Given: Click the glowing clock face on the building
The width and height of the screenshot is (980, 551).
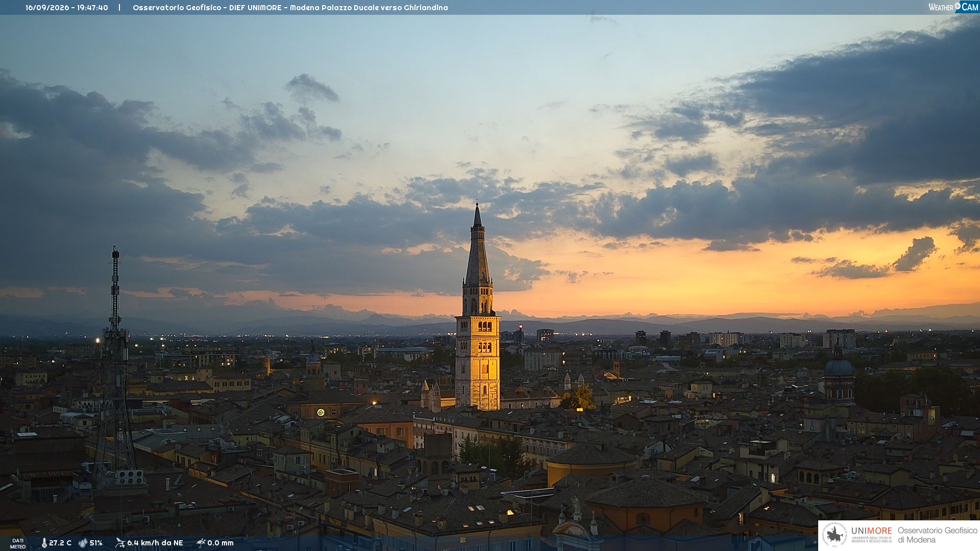Looking at the screenshot, I should point(321,412).
